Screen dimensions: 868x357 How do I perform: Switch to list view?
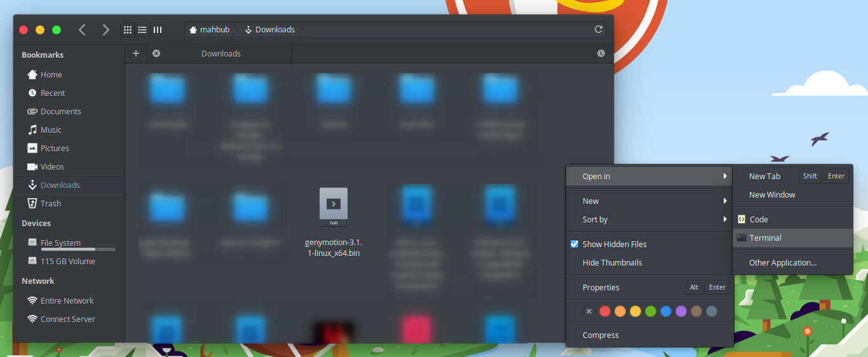pos(142,30)
